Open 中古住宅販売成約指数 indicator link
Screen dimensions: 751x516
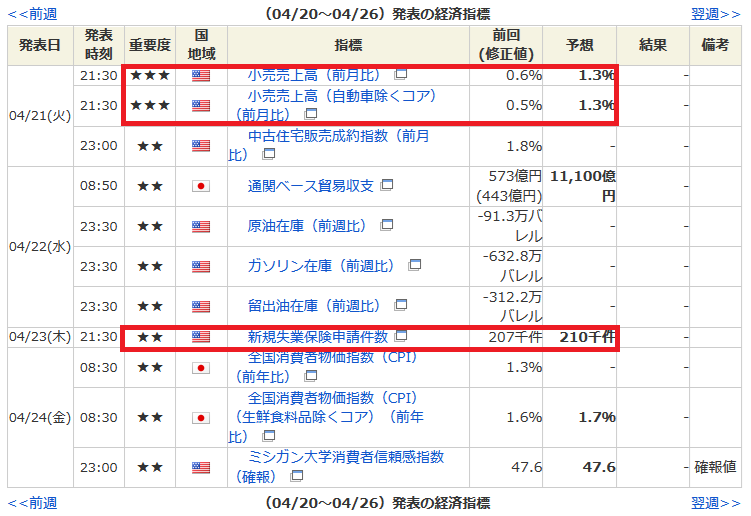(x=329, y=145)
